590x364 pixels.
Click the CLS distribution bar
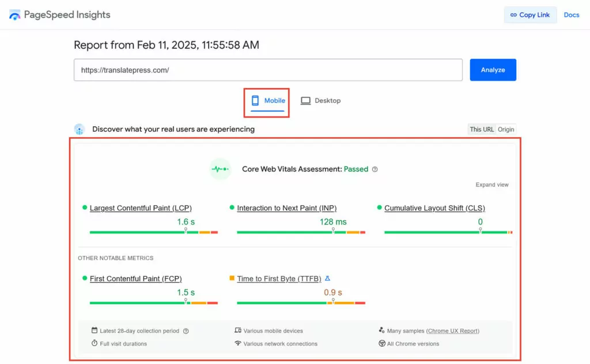coord(448,232)
